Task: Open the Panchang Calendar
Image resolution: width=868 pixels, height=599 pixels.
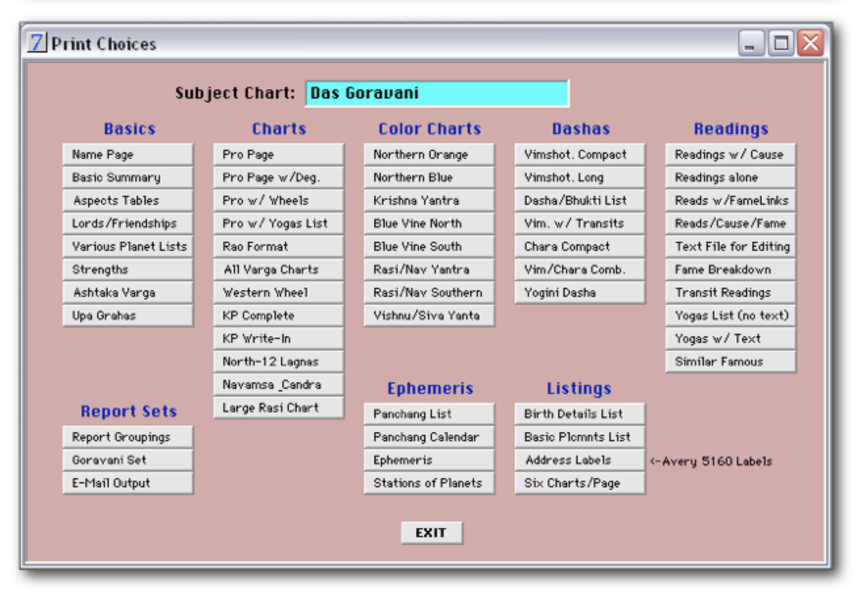Action: point(429,437)
